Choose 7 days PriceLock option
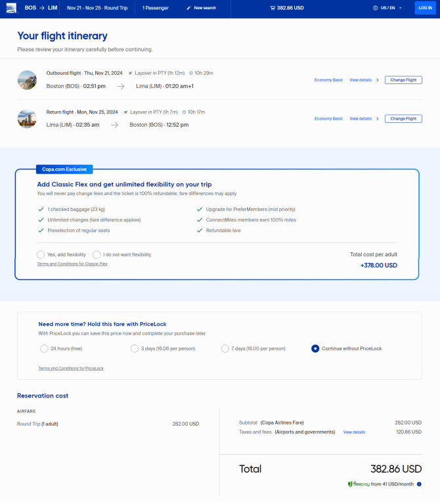440x504 pixels. click(x=225, y=348)
